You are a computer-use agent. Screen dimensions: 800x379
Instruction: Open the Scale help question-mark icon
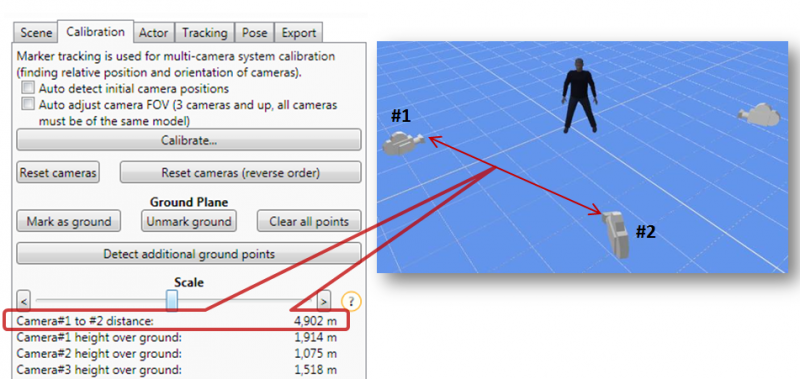pyautogui.click(x=352, y=301)
